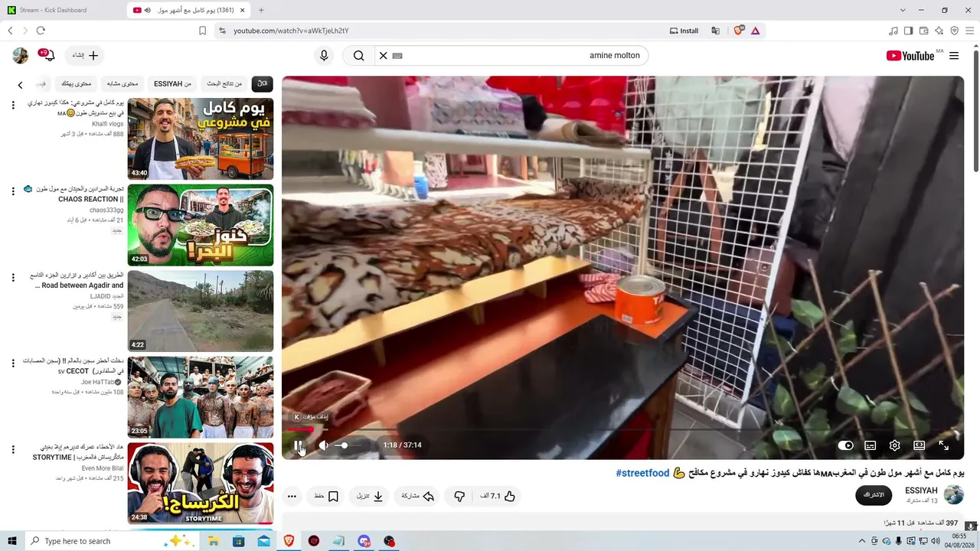This screenshot has height=551, width=980.
Task: Open the Brave Rewards triangle icon
Action: 756,31
